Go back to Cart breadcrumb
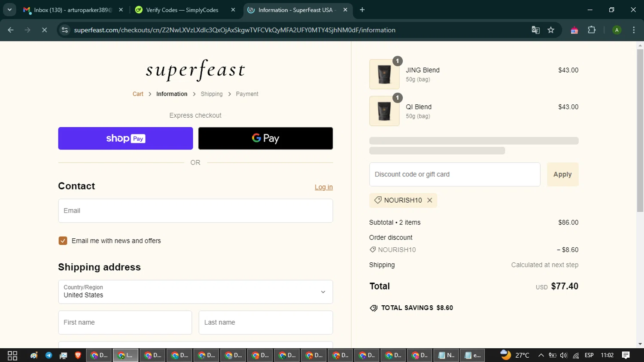Screen dimensions: 644x362 click(x=138, y=94)
